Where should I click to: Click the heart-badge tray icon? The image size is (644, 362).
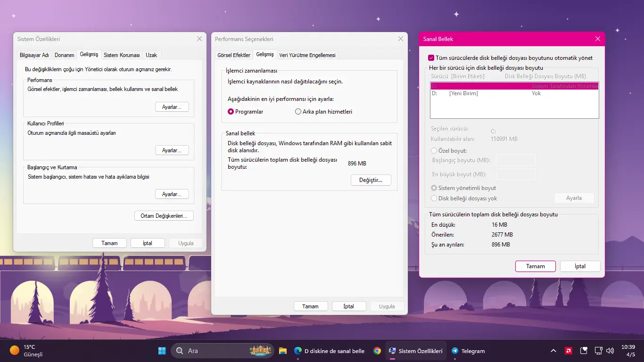click(x=584, y=351)
